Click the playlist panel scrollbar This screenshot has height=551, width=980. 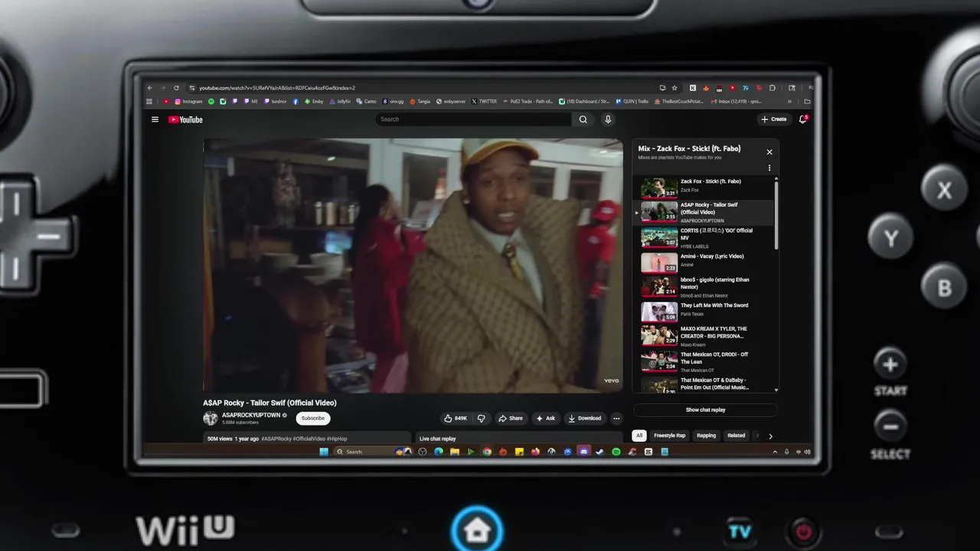pos(776,214)
